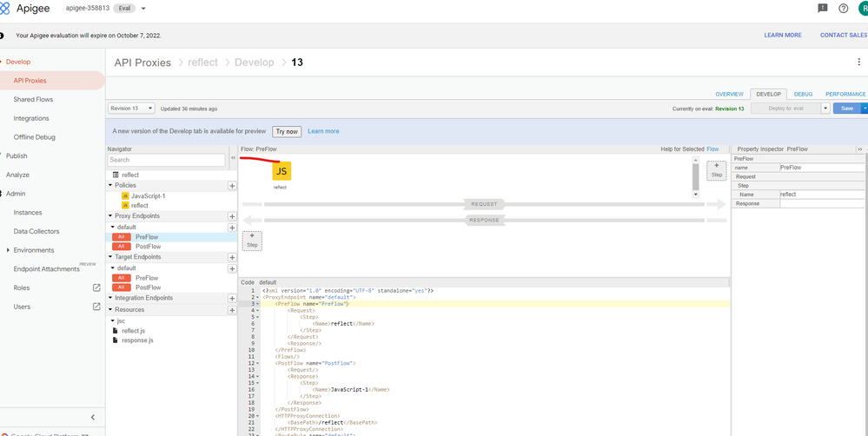The width and height of the screenshot is (868, 436).
Task: Collapse the Policies section
Action: tap(110, 185)
